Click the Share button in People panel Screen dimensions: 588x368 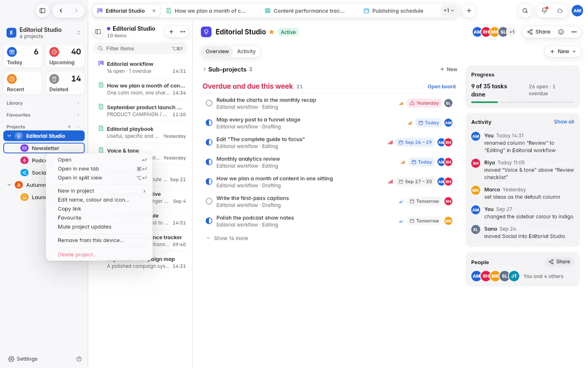(559, 262)
